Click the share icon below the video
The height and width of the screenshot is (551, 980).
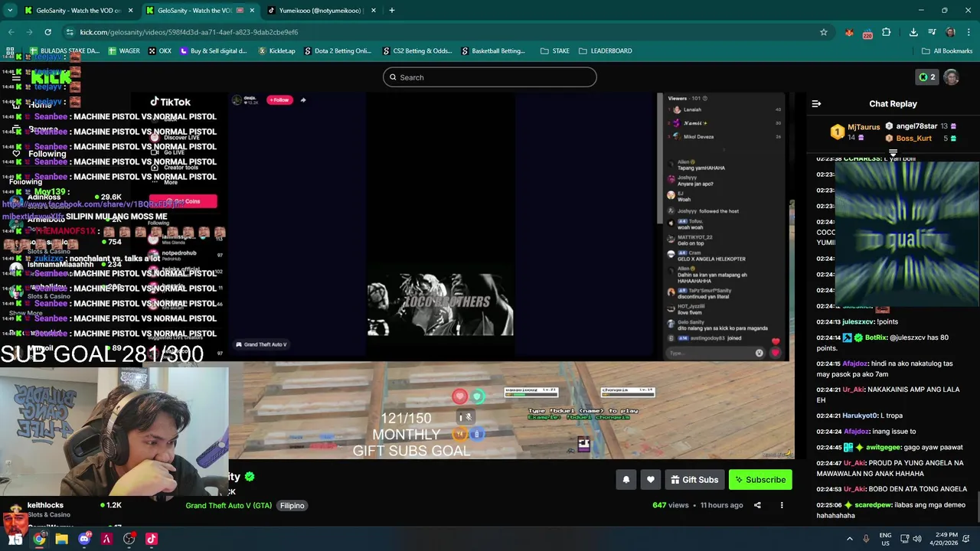pos(757,505)
